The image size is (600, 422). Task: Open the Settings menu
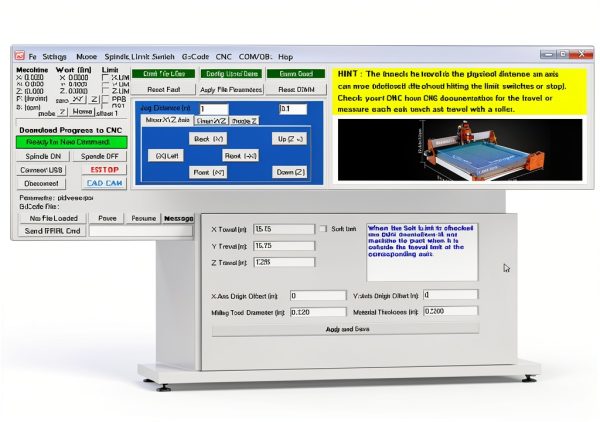coord(54,57)
